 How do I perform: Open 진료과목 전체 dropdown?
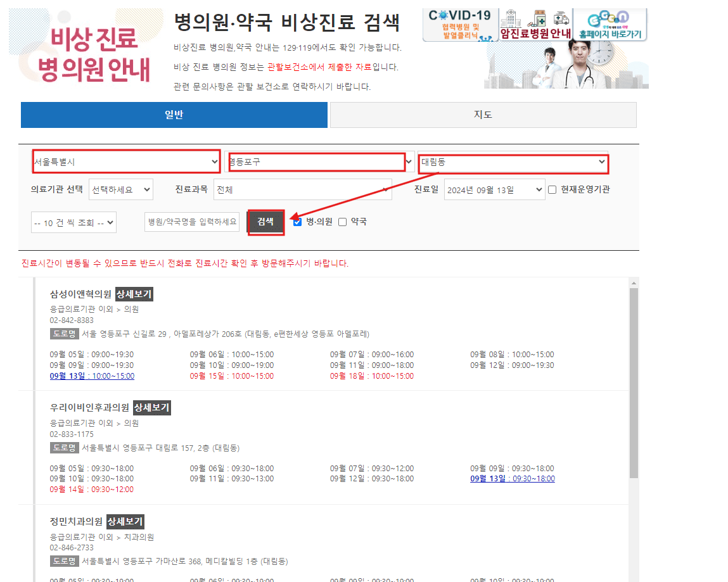click(x=302, y=189)
